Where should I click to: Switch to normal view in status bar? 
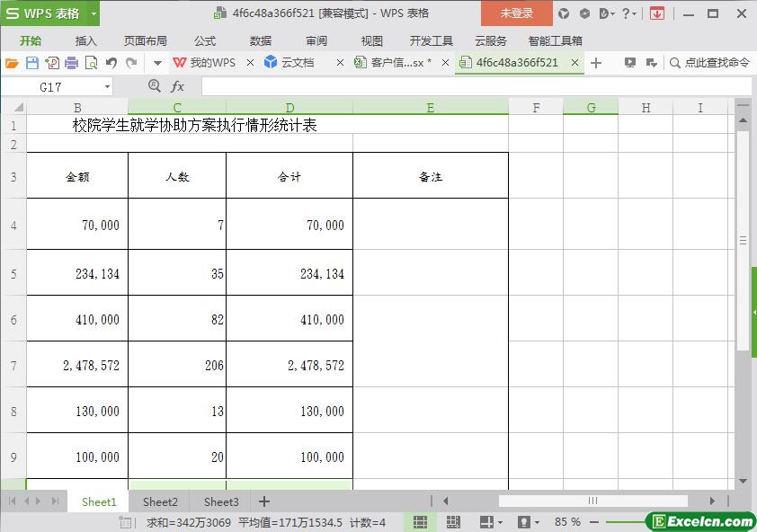(421, 522)
